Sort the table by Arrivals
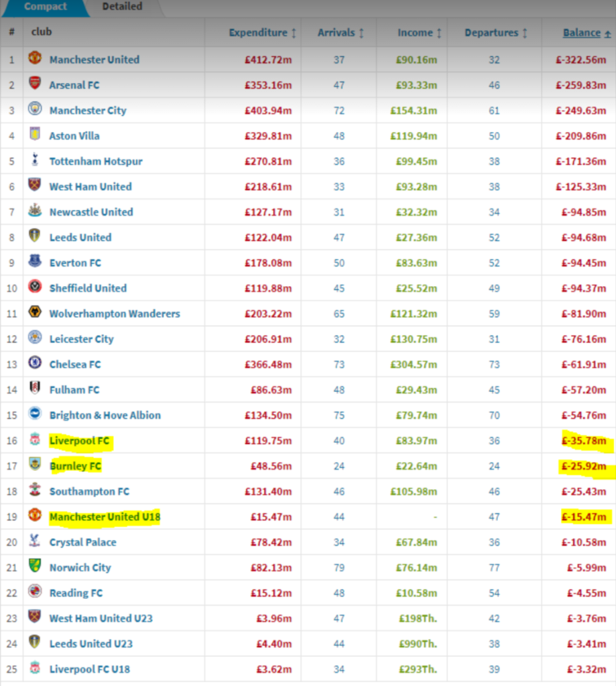The image size is (616, 686). coord(341,32)
